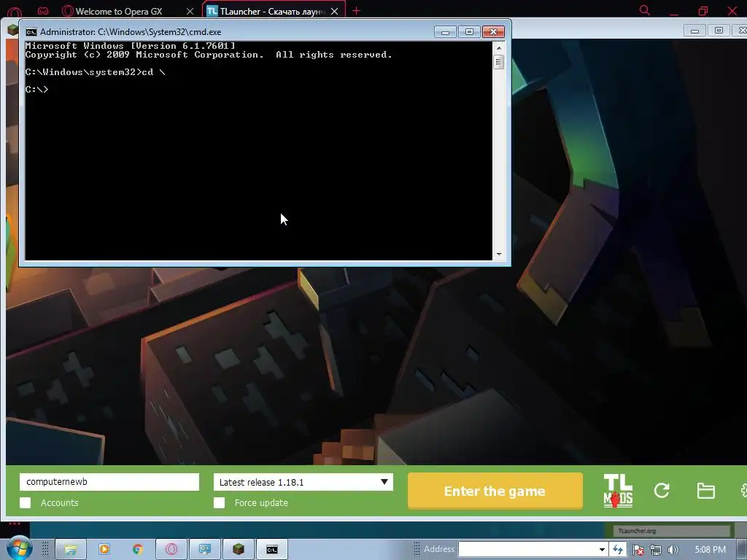Click the computernewb username field

click(109, 481)
